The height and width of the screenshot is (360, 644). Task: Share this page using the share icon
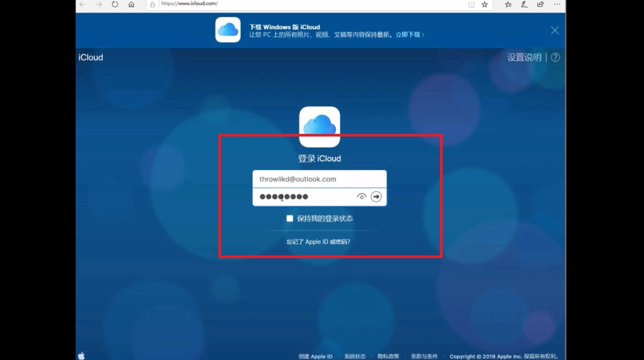tap(540, 4)
